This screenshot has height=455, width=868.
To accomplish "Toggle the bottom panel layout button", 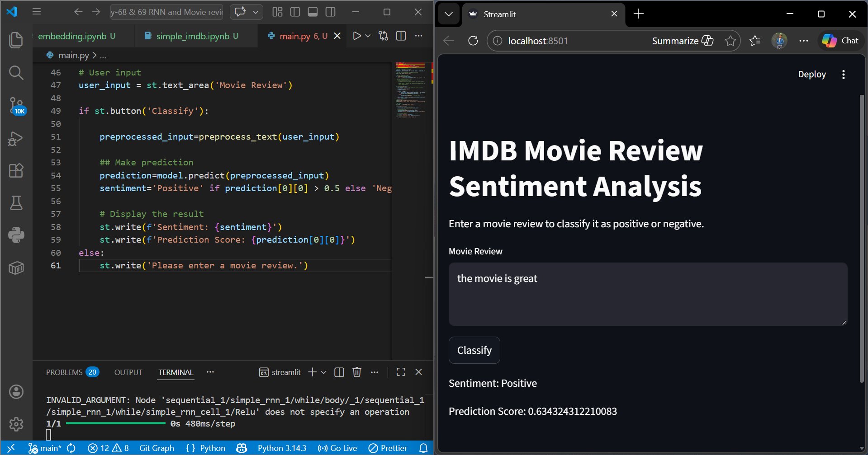I will 313,12.
